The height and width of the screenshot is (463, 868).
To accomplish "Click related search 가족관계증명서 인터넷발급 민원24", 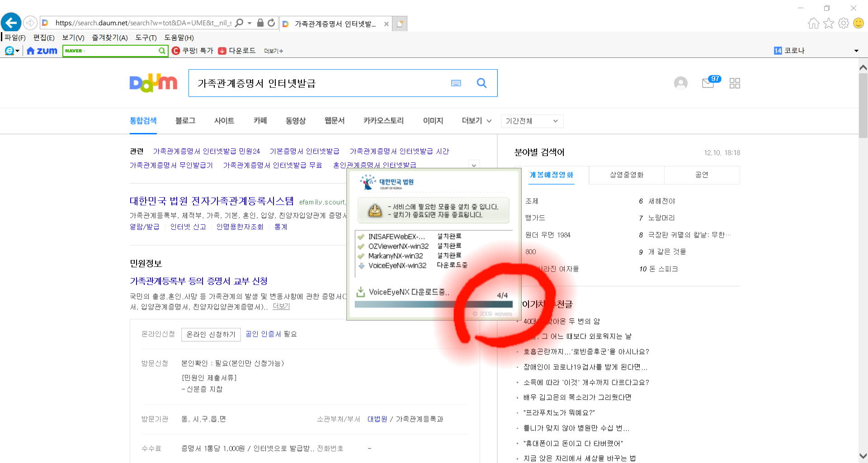I will 207,151.
